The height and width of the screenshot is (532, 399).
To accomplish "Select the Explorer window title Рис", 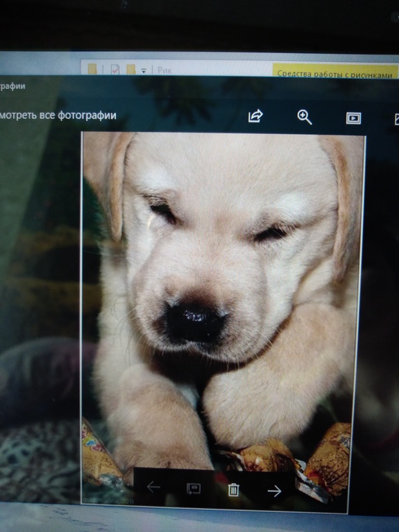I will (x=164, y=70).
